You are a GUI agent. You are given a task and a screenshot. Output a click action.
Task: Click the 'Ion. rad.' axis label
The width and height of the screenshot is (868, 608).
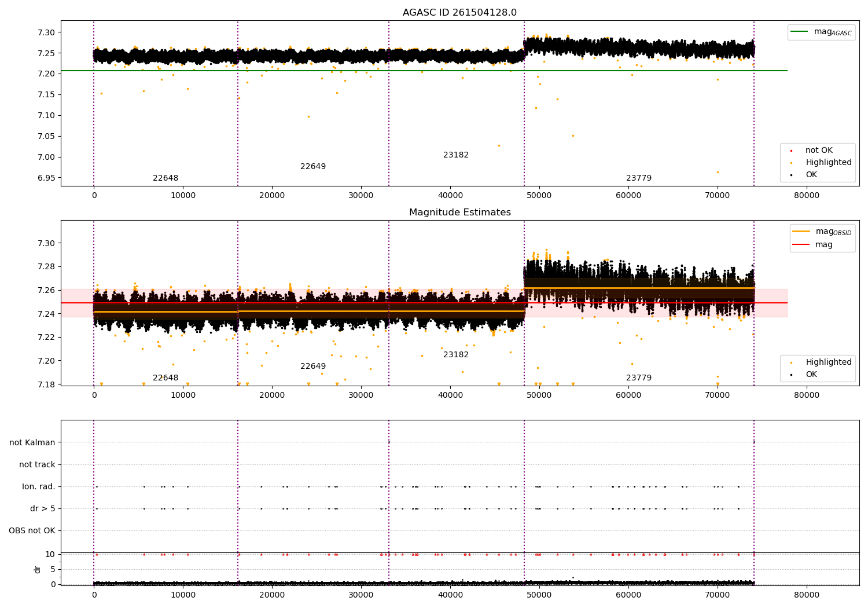point(39,487)
